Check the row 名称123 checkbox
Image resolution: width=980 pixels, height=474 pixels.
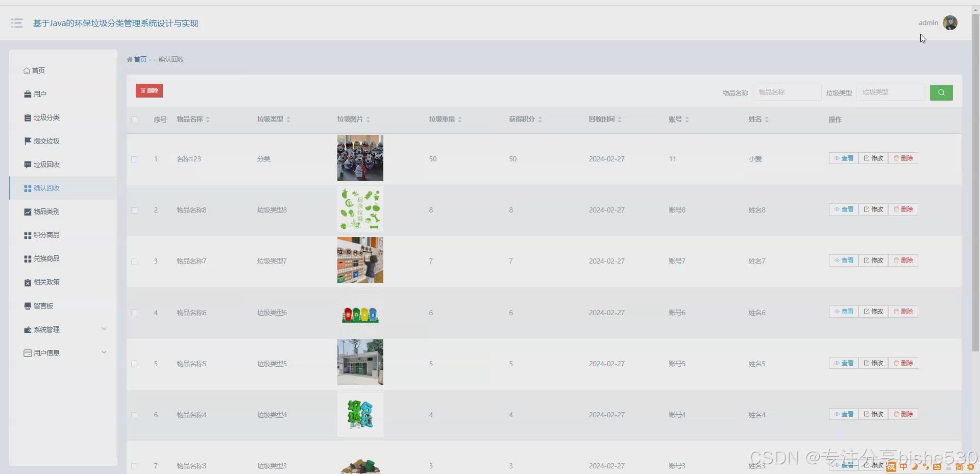click(x=134, y=159)
